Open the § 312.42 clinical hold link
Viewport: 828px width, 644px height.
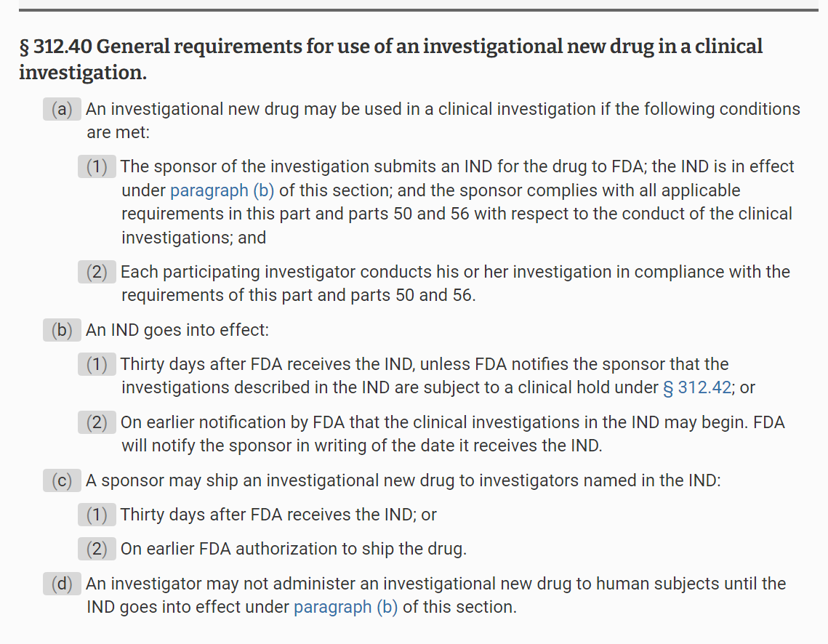coord(696,388)
